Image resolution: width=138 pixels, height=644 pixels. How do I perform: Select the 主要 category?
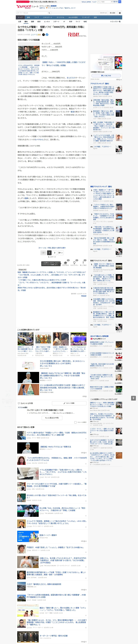[20, 21]
